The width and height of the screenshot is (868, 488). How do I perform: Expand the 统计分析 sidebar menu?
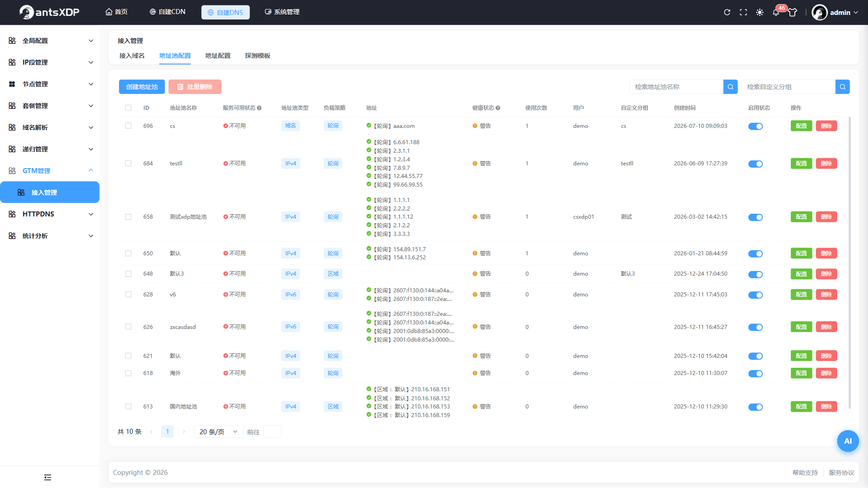click(x=50, y=236)
